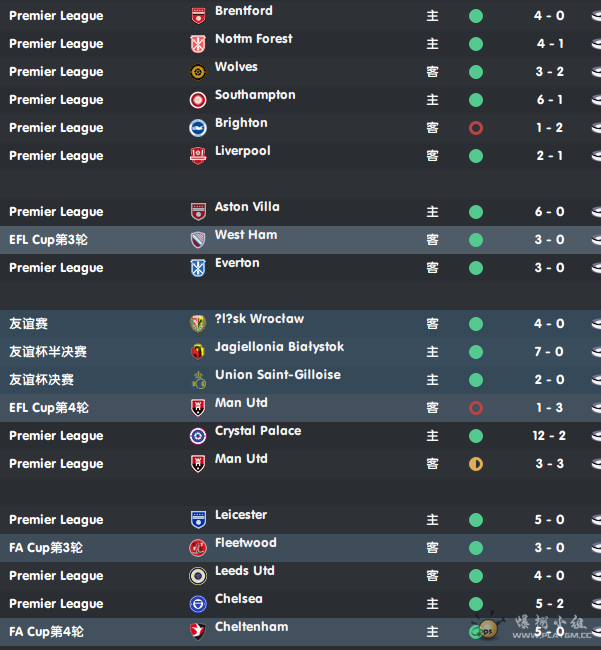Viewport: 601px width, 650px height.
Task: Click the Leicester team name
Action: click(x=241, y=515)
